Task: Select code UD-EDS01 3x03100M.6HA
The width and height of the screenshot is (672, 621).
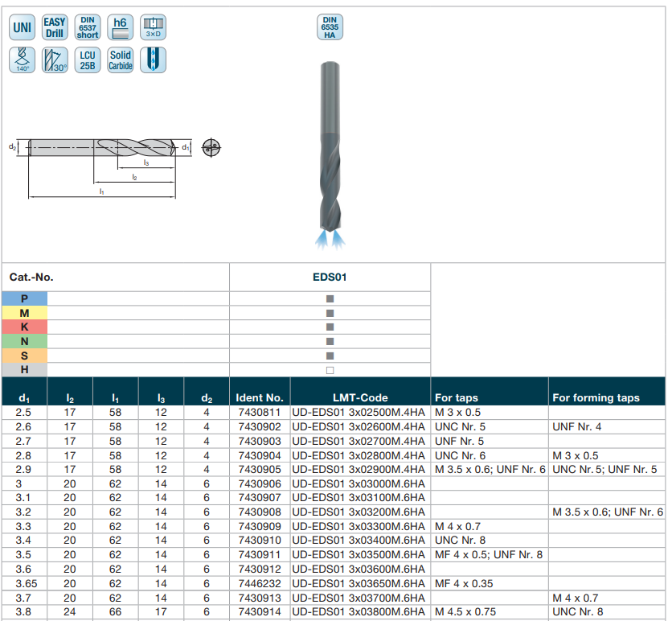Action: (359, 497)
